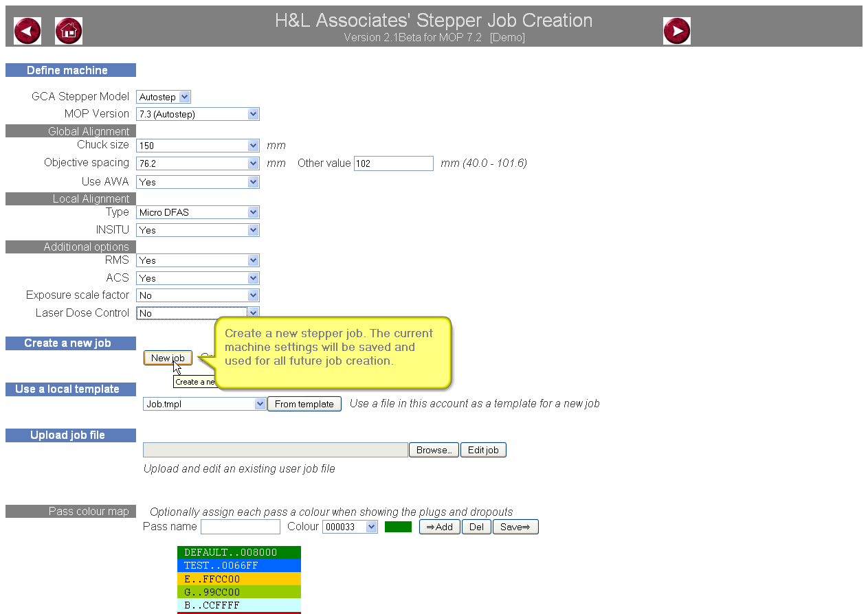Open the GCA Stepper Model dropdown
The height and width of the screenshot is (614, 868).
tap(164, 97)
